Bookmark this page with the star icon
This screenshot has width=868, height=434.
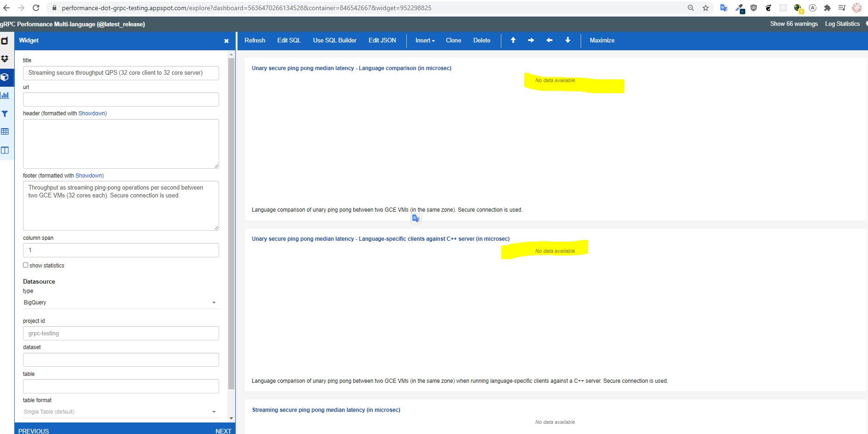tap(706, 8)
